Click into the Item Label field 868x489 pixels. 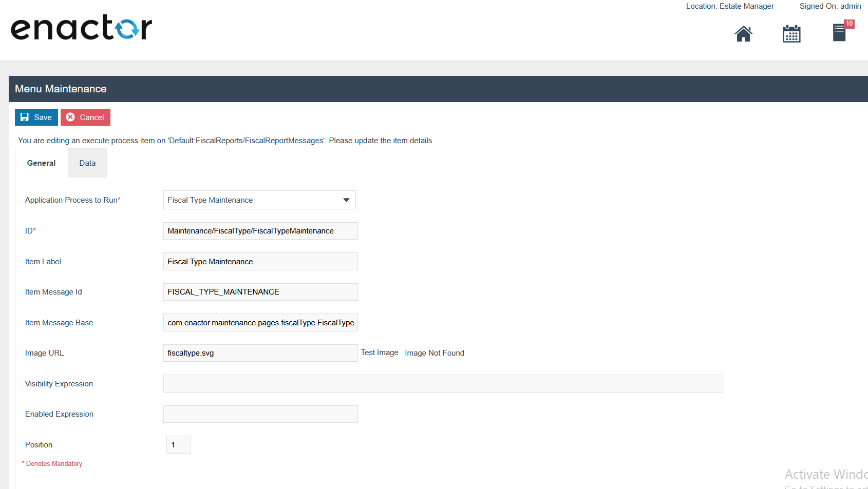point(260,262)
